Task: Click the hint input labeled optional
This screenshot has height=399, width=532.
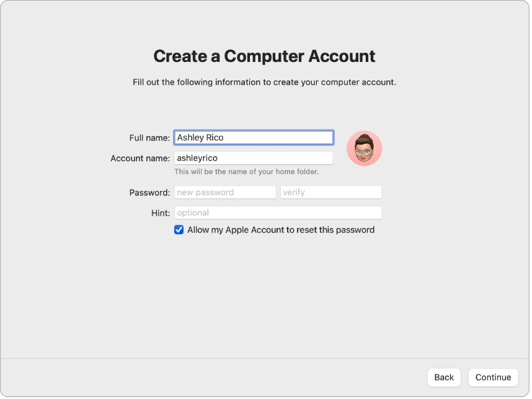Action: [278, 213]
